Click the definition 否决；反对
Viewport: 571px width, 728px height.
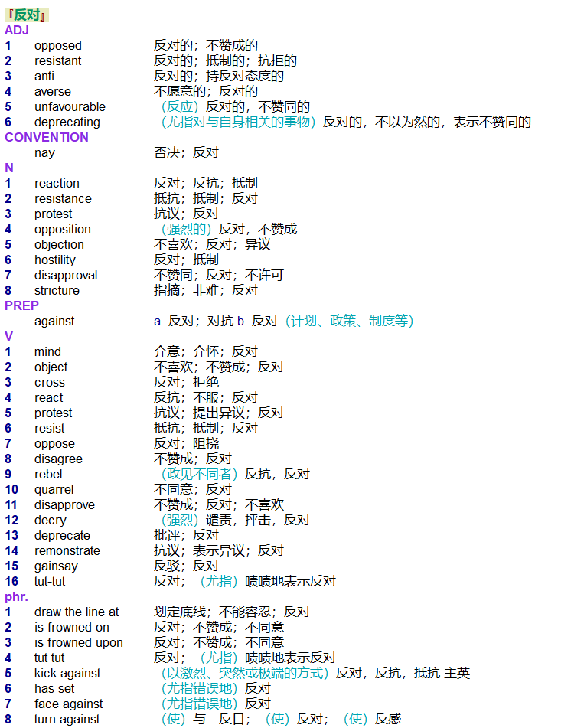186,153
